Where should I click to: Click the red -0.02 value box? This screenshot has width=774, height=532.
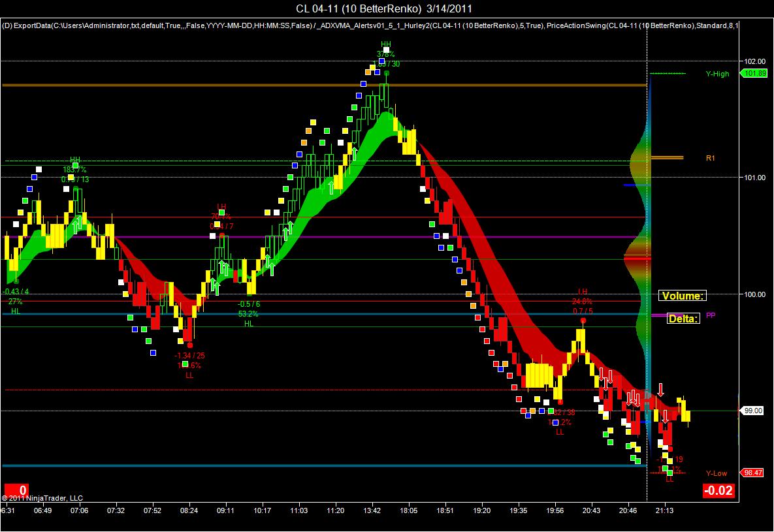coord(718,490)
